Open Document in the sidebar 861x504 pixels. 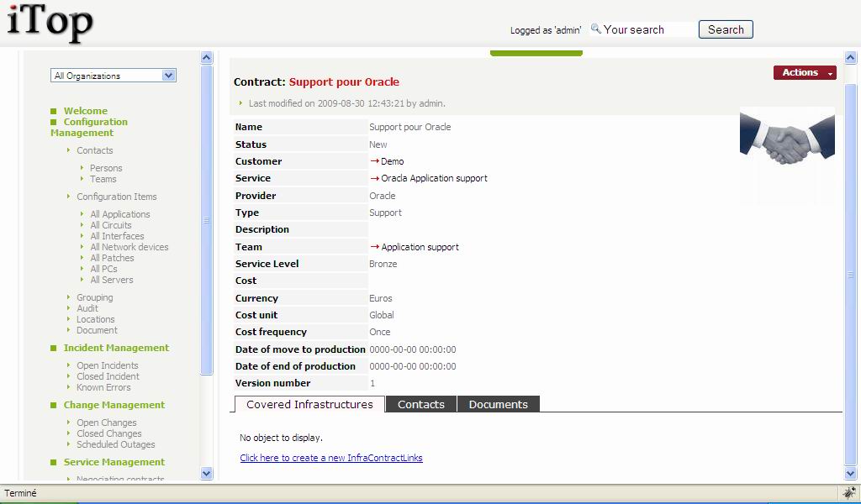[97, 330]
